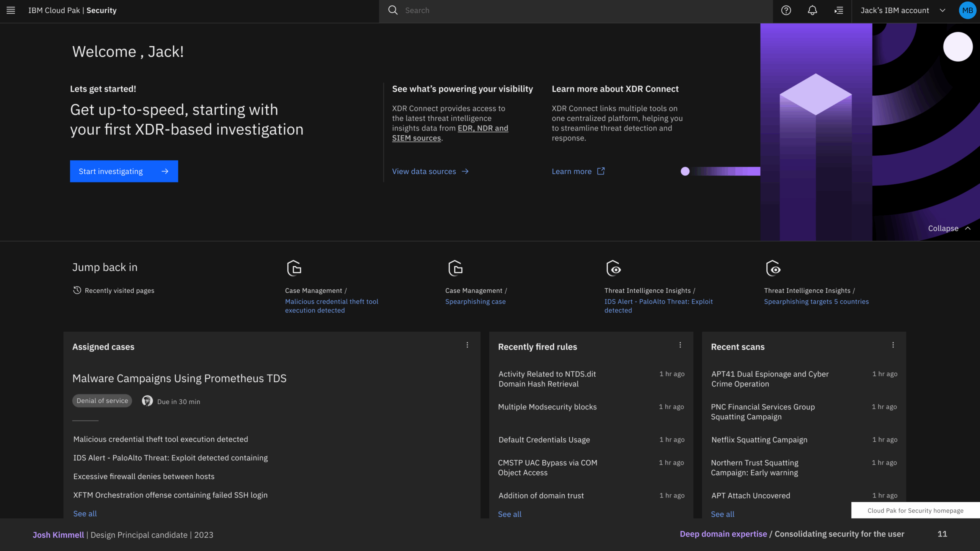Viewport: 980px width, 551px height.
Task: Select 'Malicious credential theft tool execution detected' row
Action: pyautogui.click(x=160, y=439)
